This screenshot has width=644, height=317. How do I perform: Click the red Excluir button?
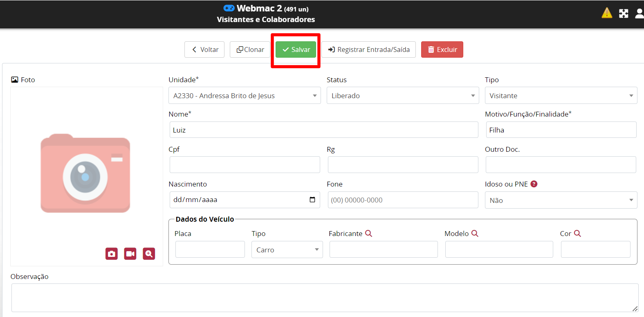point(442,49)
